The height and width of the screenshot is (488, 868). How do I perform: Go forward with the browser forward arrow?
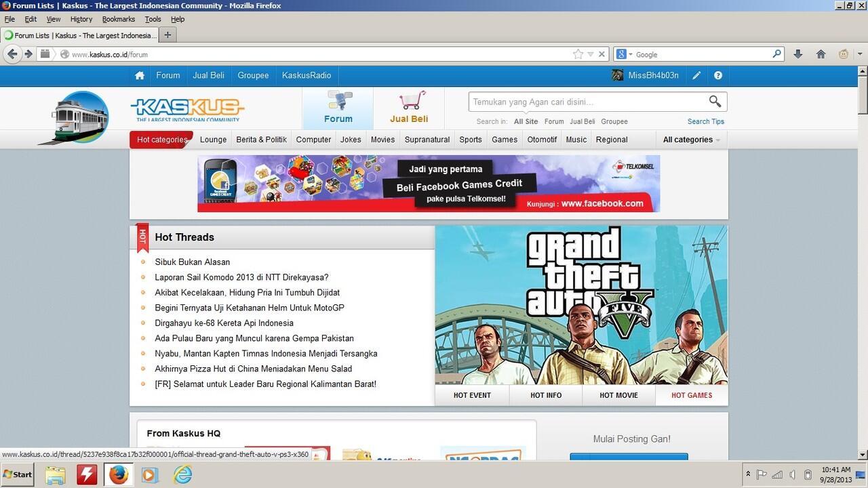(x=28, y=54)
